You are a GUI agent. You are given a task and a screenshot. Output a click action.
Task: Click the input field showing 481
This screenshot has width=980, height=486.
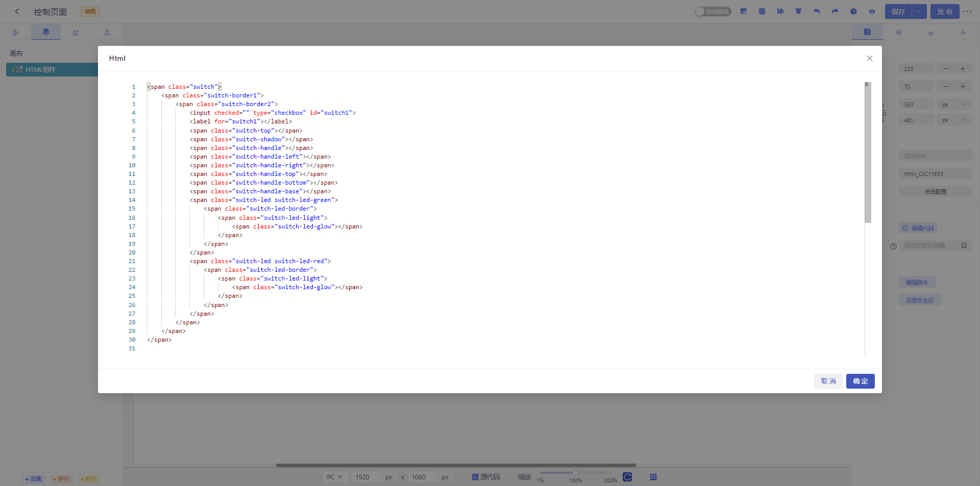[916, 120]
